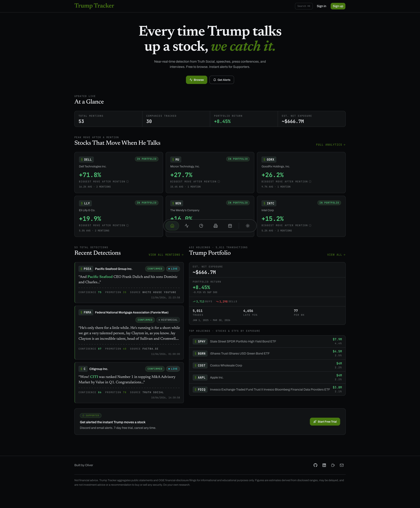Image resolution: width=420 pixels, height=508 pixels.
Task: Open the WEN ticker chip
Action: tap(177, 203)
